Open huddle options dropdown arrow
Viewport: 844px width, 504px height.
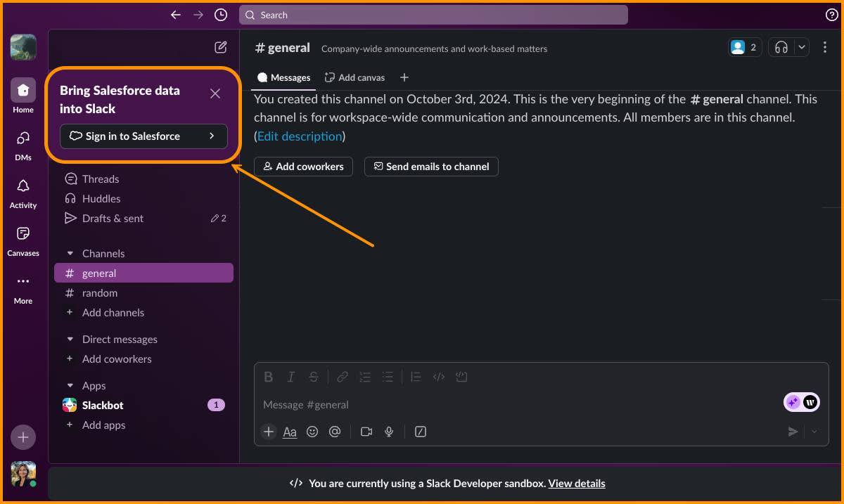[x=802, y=47]
